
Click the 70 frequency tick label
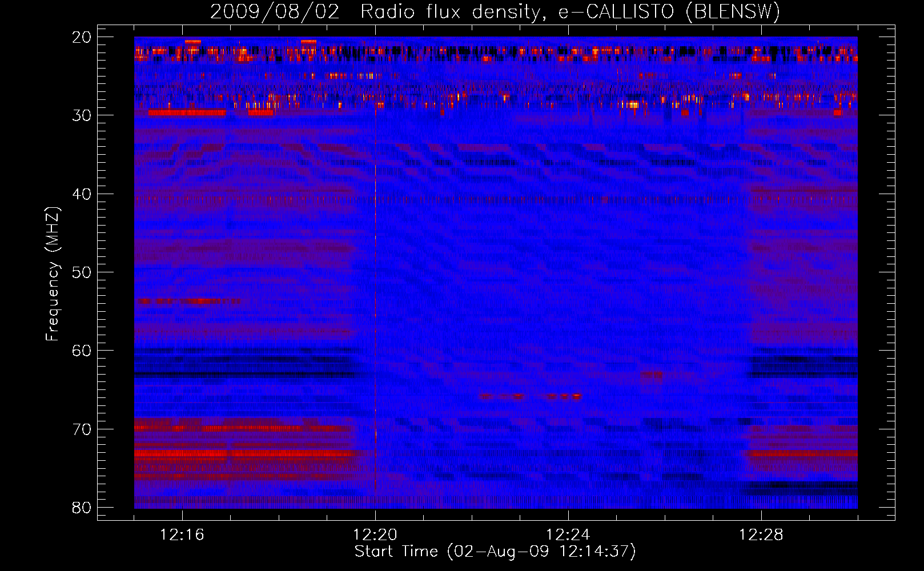(x=82, y=429)
